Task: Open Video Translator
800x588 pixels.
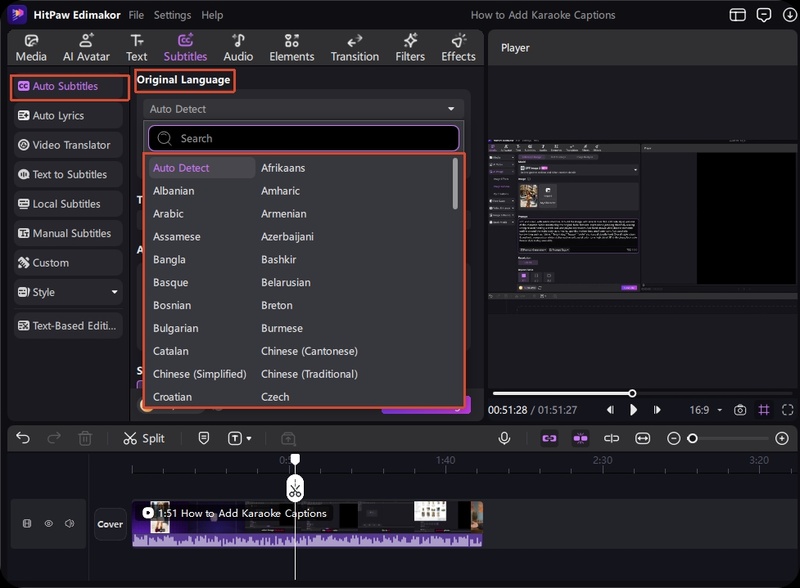Action: pos(68,145)
